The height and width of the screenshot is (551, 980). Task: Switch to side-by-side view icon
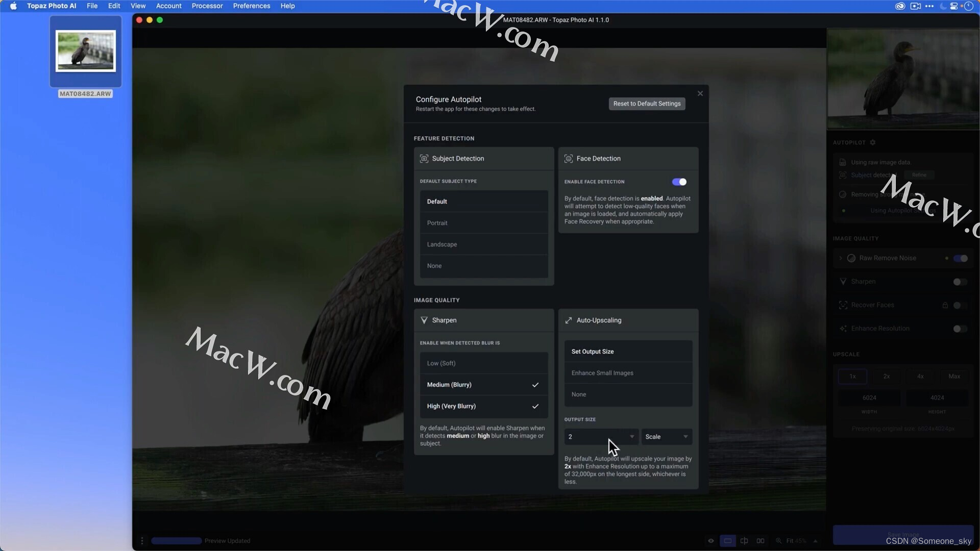click(x=761, y=541)
